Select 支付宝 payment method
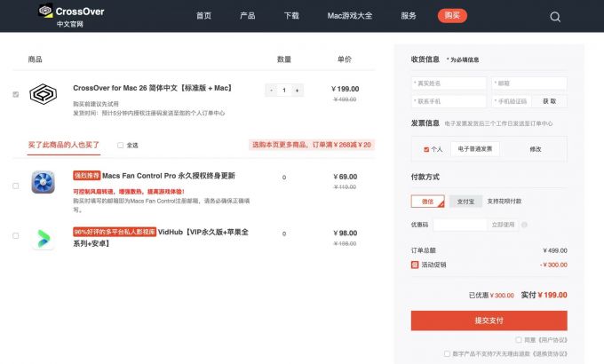Screen dimensions: 604x364 pyautogui.click(x=465, y=202)
